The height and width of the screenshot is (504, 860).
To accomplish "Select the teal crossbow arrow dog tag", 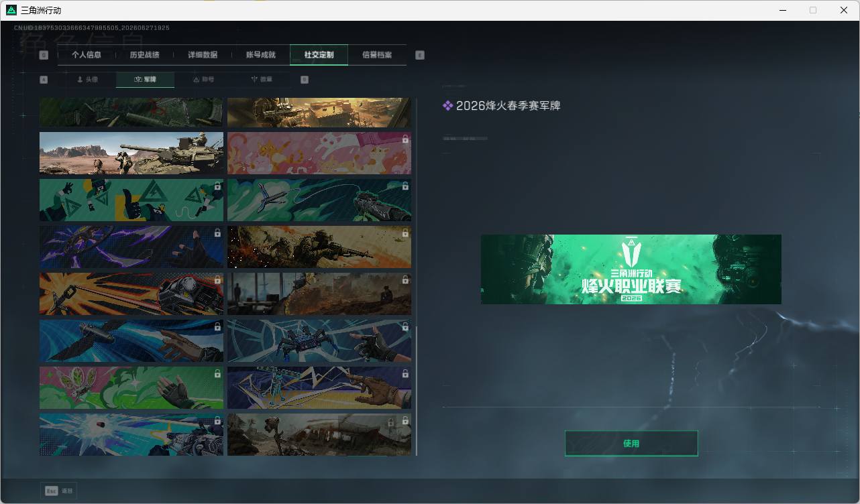I will (319, 200).
